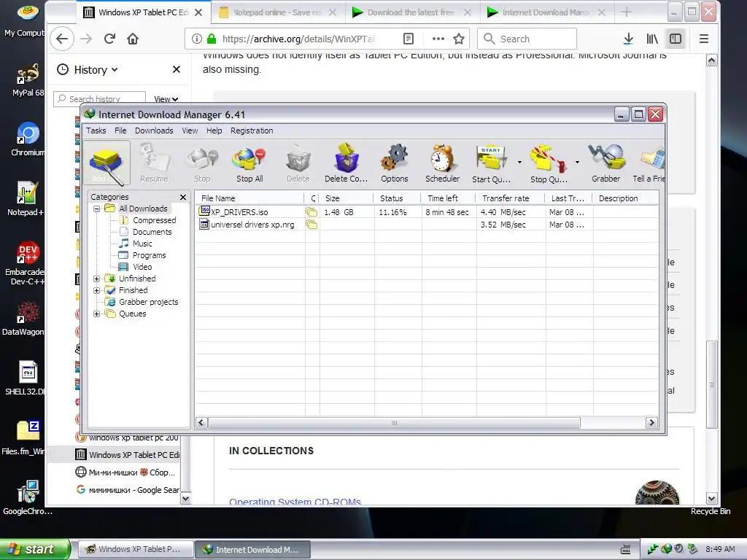The height and width of the screenshot is (560, 747).
Task: Switch to Notepad online tab
Action: click(x=276, y=12)
